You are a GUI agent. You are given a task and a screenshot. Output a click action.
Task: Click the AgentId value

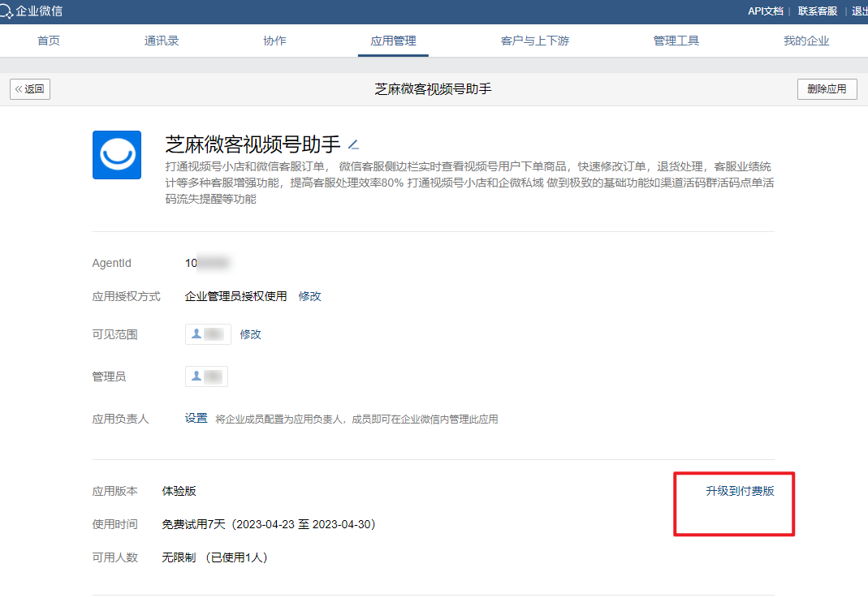206,263
